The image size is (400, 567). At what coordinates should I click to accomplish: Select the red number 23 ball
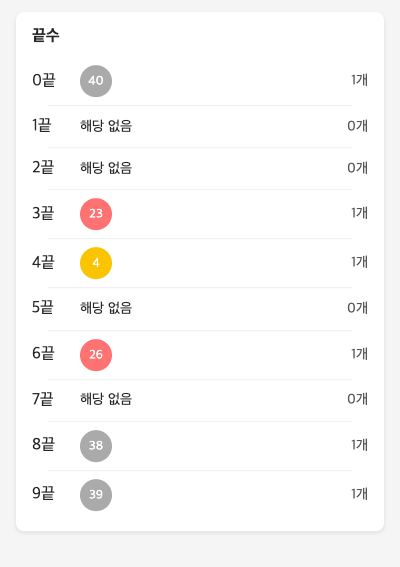click(96, 214)
